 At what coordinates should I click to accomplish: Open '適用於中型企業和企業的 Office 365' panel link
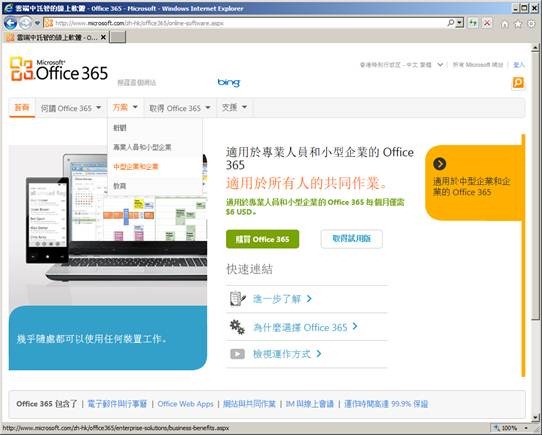tap(471, 187)
